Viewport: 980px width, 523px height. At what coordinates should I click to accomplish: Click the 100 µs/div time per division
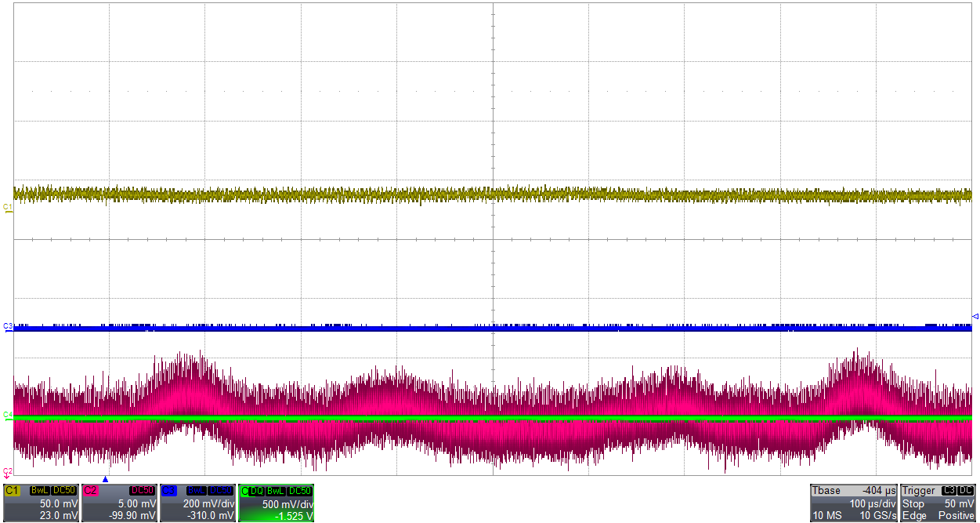[873, 503]
